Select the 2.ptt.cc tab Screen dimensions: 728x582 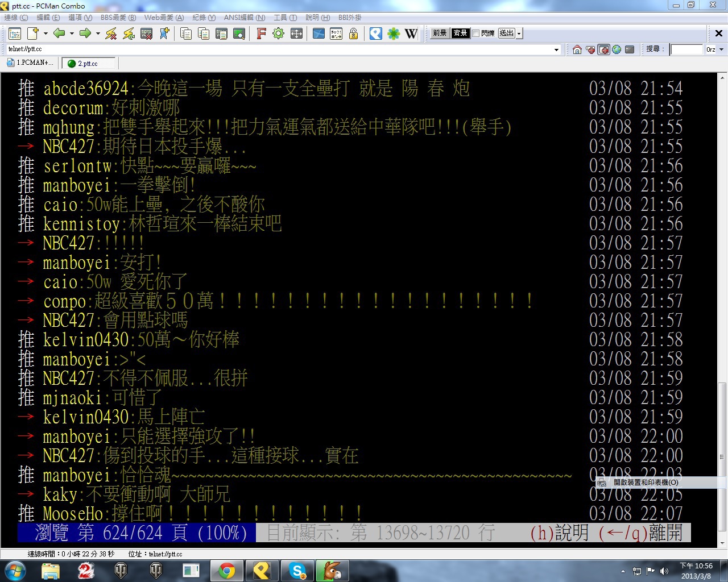coord(88,64)
